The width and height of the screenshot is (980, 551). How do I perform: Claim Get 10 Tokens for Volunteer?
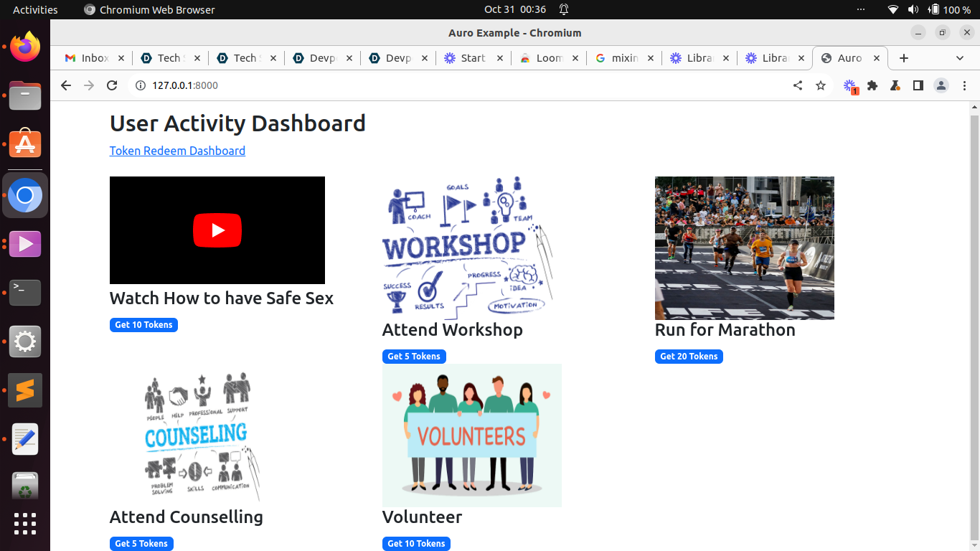click(416, 544)
